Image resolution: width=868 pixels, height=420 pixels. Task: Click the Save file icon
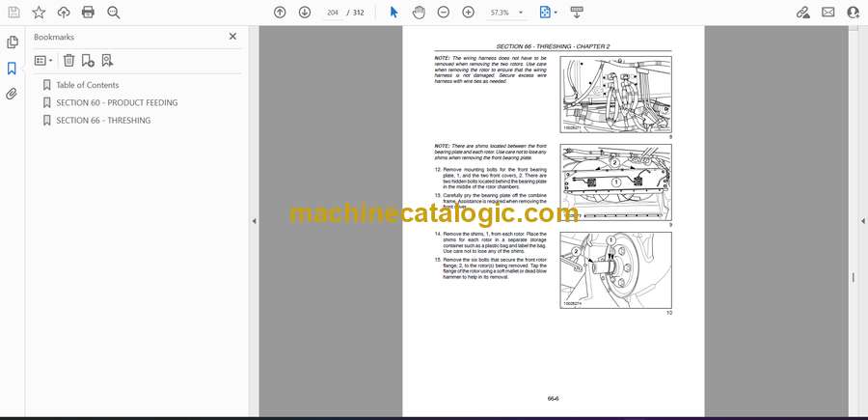[x=14, y=13]
